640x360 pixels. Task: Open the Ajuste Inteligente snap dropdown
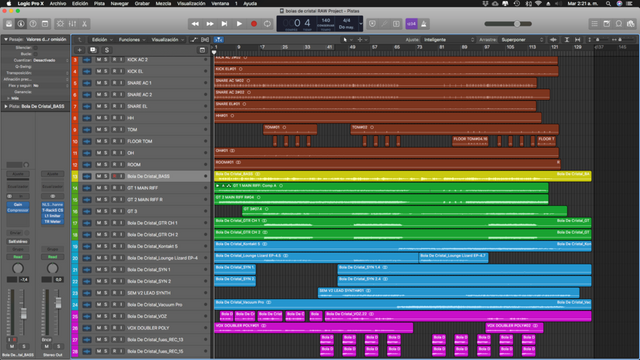pos(449,40)
